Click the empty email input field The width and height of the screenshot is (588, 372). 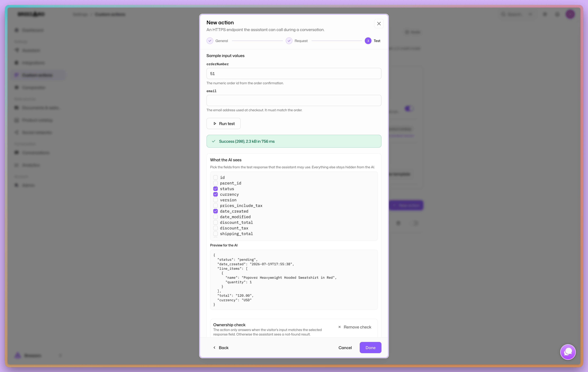294,100
